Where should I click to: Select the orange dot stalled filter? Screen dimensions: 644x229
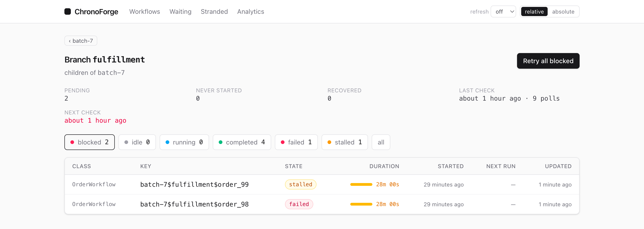345,142
